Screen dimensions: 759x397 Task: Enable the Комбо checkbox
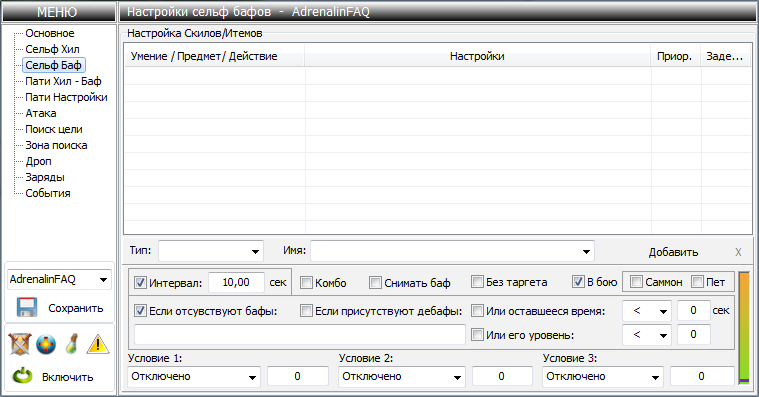coord(306,283)
